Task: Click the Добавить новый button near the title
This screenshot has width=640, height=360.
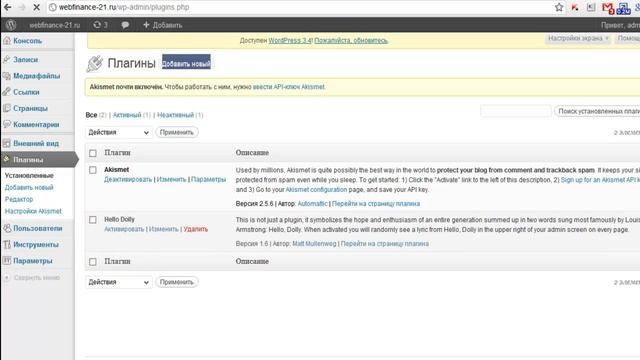Action: 186,63
